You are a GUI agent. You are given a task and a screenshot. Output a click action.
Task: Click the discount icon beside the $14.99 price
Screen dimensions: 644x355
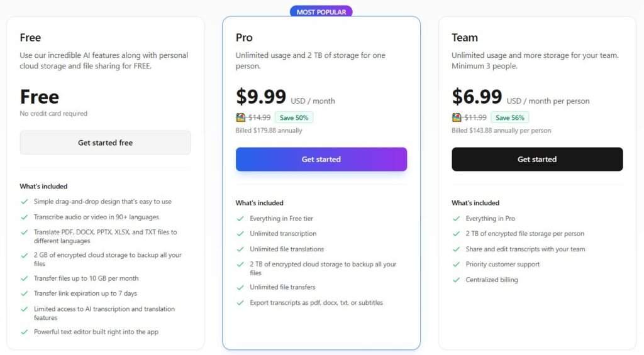pyautogui.click(x=241, y=117)
